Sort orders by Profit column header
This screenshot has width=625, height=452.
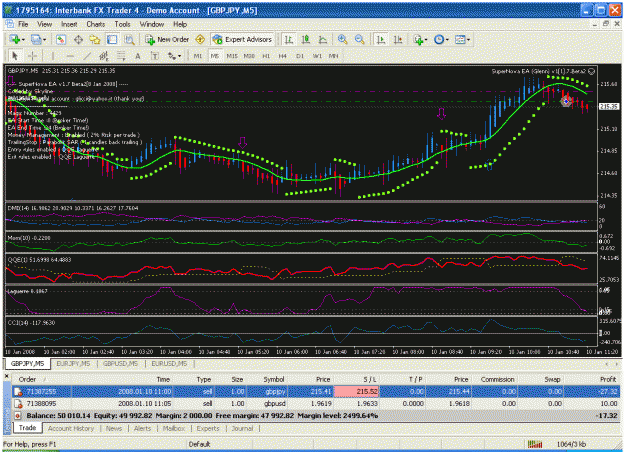[608, 379]
